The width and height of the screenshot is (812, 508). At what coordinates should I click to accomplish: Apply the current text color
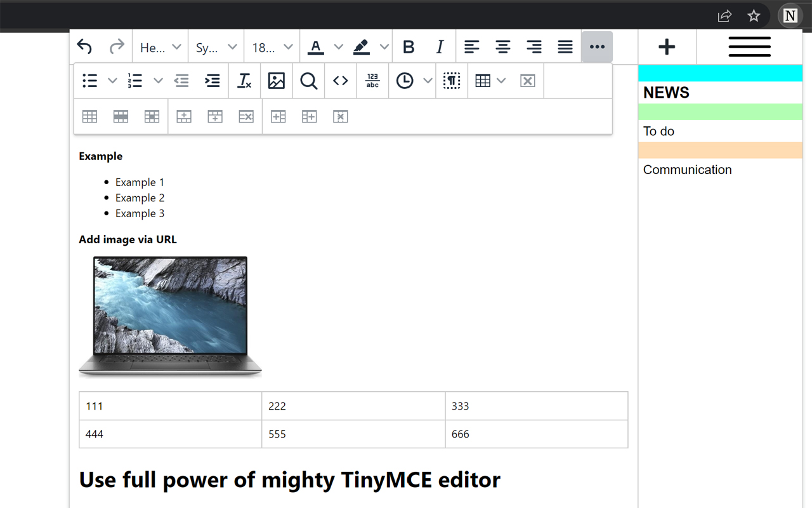click(x=316, y=47)
